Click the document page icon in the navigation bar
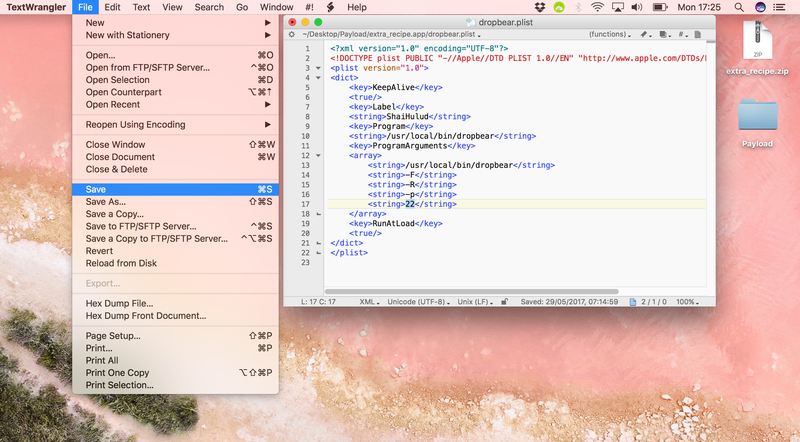800x442 pixels. click(x=697, y=34)
